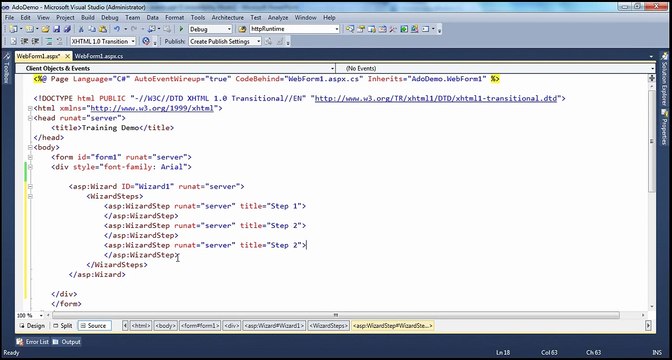Open the Toolbox via wrench toolbar icon

[x=393, y=29]
